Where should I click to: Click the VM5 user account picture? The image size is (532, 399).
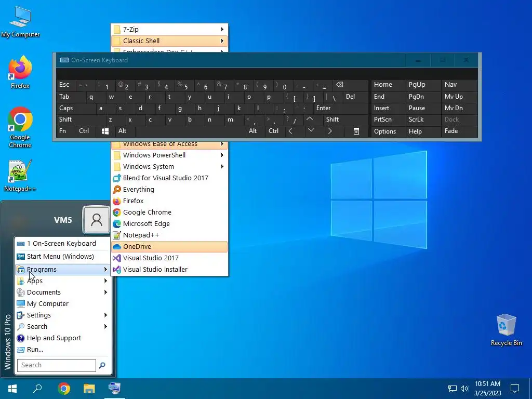(96, 220)
